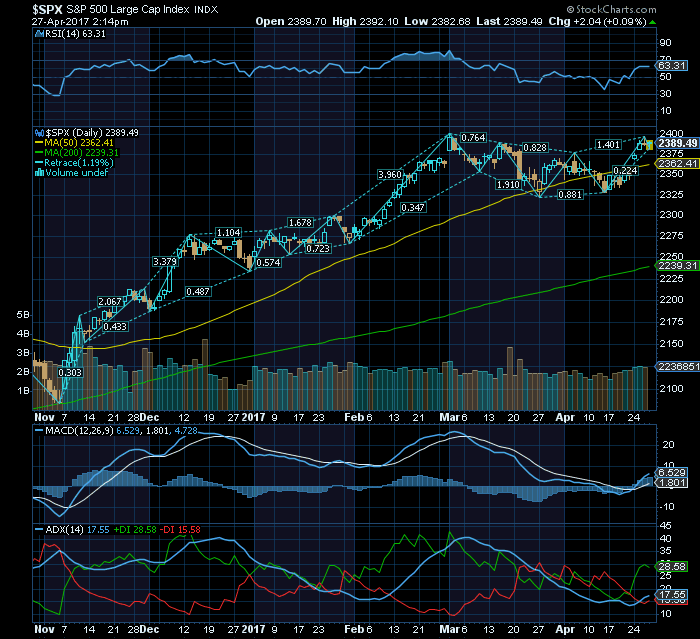Viewport: 700px width, 639px height.
Task: Click the 2.067 retrace label
Action: (110, 301)
